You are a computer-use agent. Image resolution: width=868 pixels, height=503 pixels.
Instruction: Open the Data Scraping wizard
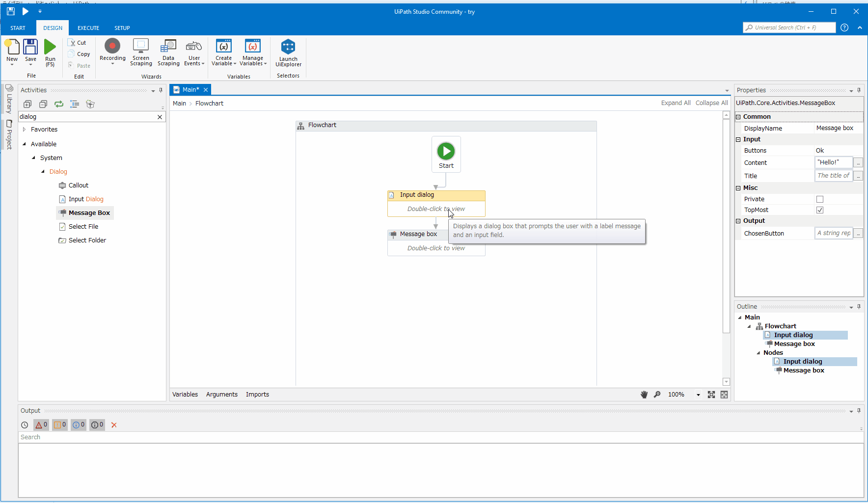tap(168, 52)
